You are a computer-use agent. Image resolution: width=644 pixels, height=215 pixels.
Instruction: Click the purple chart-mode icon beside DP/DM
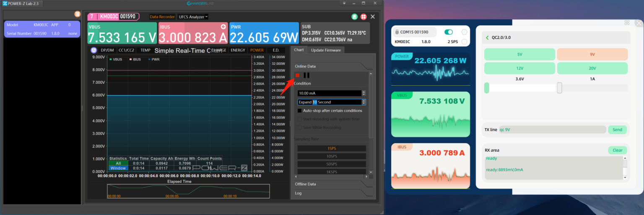click(x=93, y=50)
